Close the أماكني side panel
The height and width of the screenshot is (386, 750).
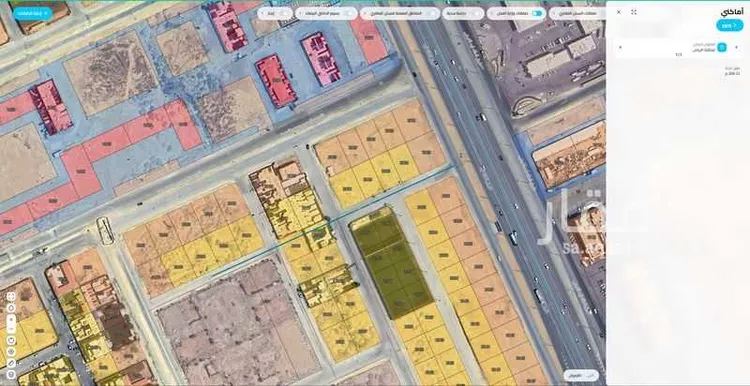(618, 12)
